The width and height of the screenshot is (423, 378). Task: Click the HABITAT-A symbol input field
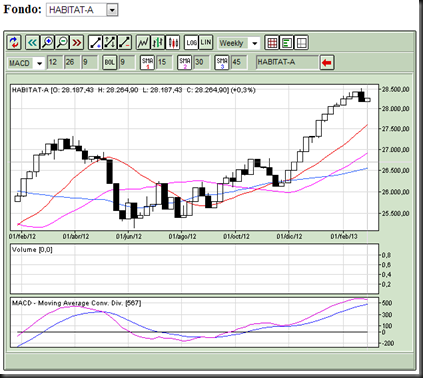(287, 62)
